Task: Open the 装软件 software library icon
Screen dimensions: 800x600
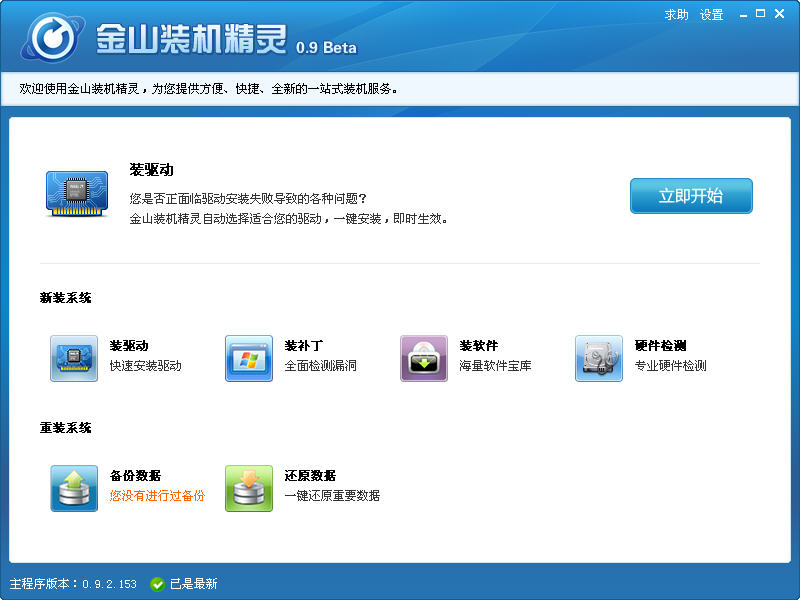Action: [x=424, y=358]
